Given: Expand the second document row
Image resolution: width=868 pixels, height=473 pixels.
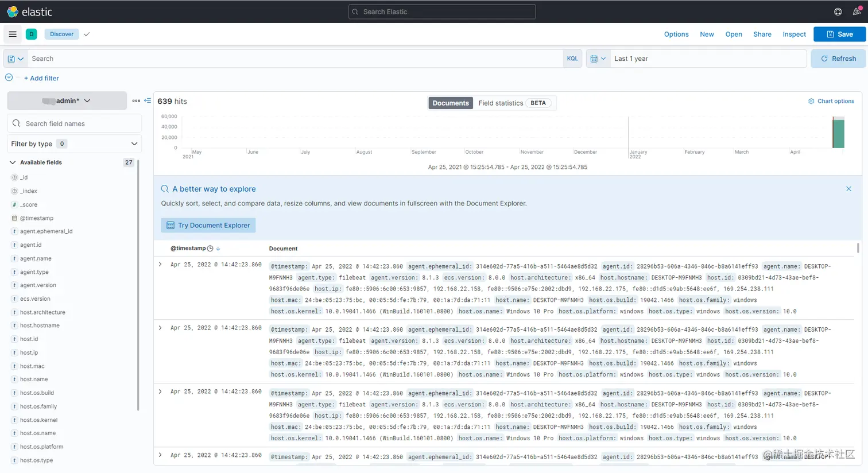Looking at the screenshot, I should 160,328.
